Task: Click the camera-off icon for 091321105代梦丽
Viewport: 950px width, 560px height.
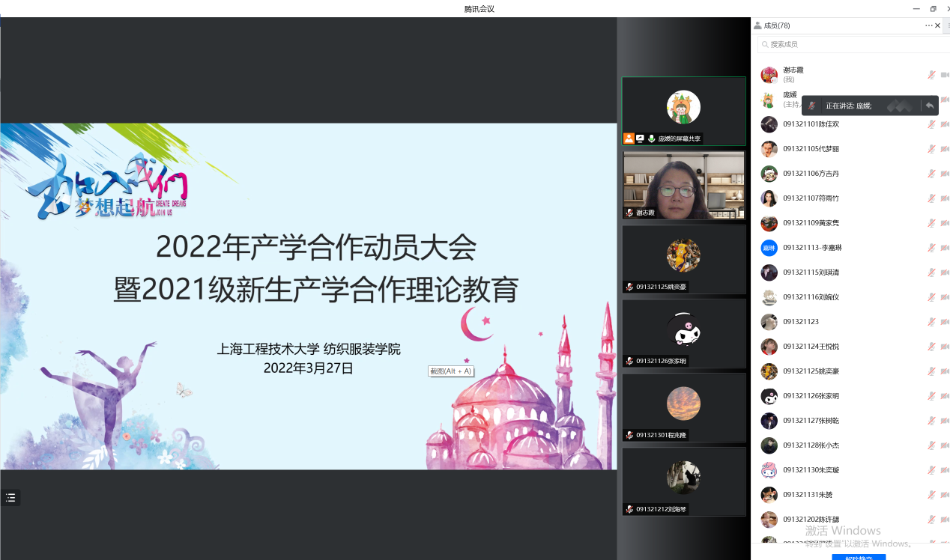Action: [x=945, y=149]
